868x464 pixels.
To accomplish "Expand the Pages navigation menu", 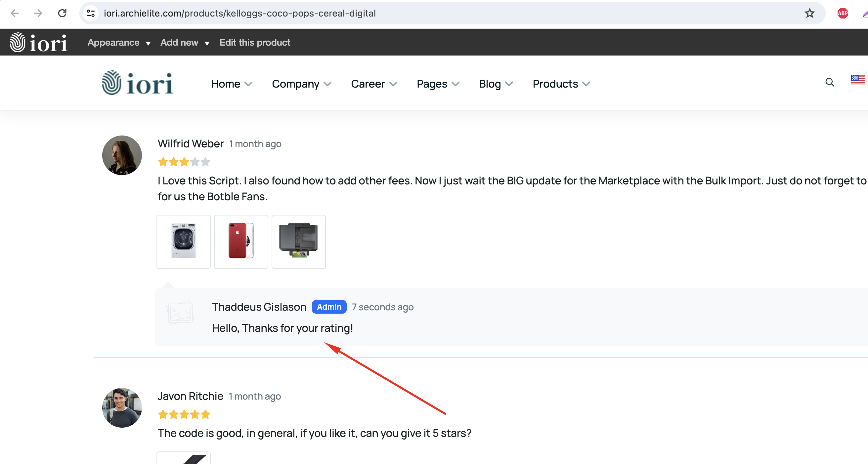I will tap(438, 84).
